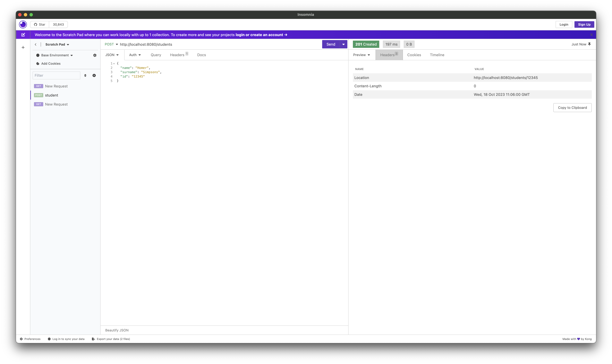Click the "12345" id value in editor
The height and width of the screenshot is (364, 612).
[x=138, y=77]
